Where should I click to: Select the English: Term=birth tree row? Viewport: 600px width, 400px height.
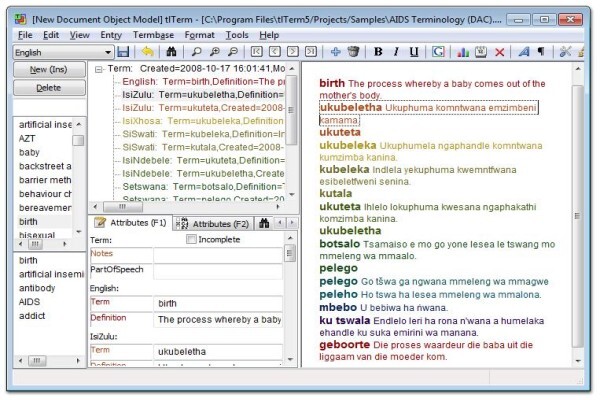pos(204,82)
